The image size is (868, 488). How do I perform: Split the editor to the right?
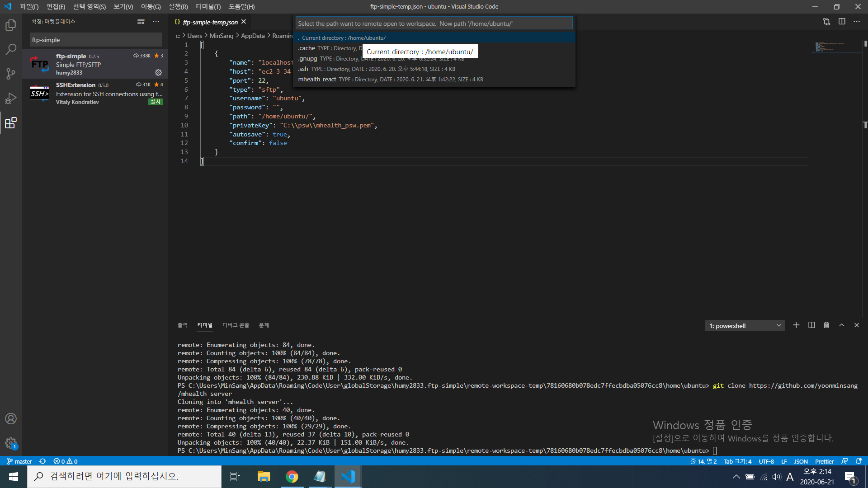pyautogui.click(x=842, y=22)
